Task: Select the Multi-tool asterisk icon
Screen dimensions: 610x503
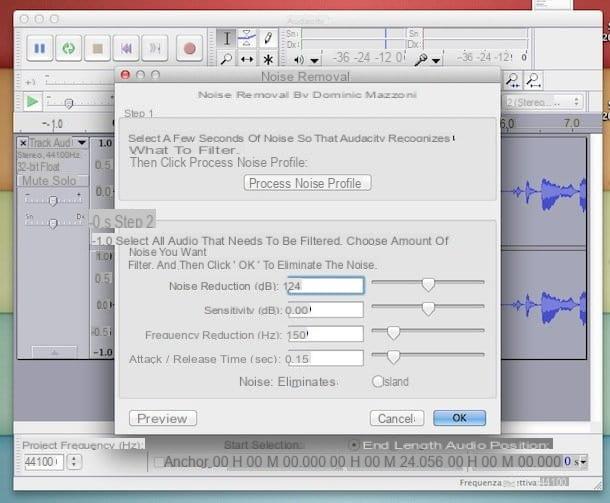Action: [x=268, y=59]
